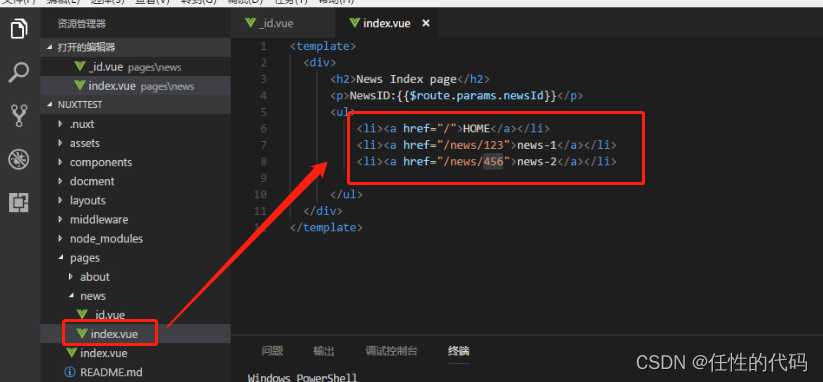The height and width of the screenshot is (382, 823).
Task: Click Vue icon of _id.vue editor tab
Action: coord(250,23)
